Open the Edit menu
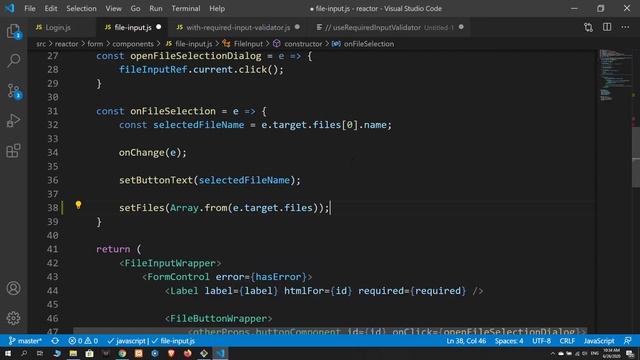 pos(51,8)
